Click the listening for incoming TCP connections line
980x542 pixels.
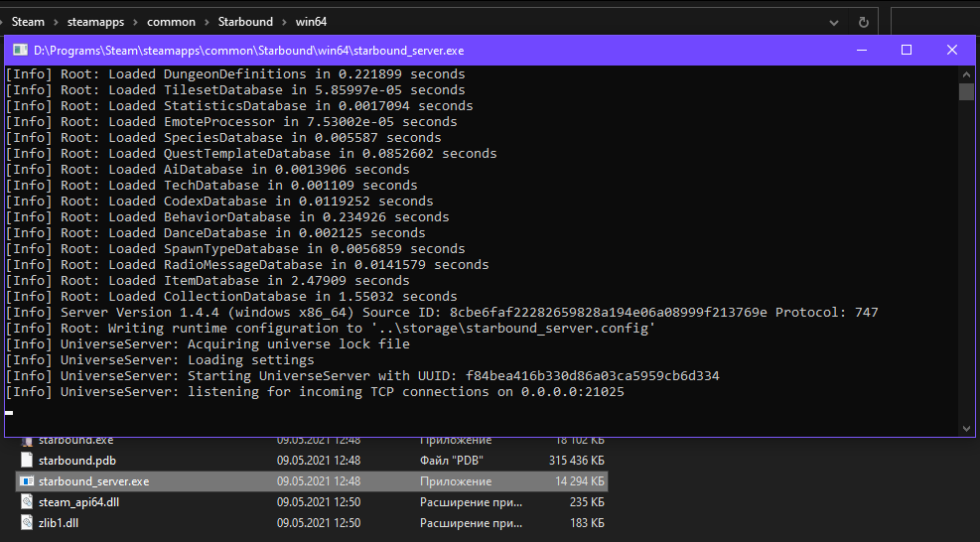pyautogui.click(x=315, y=392)
